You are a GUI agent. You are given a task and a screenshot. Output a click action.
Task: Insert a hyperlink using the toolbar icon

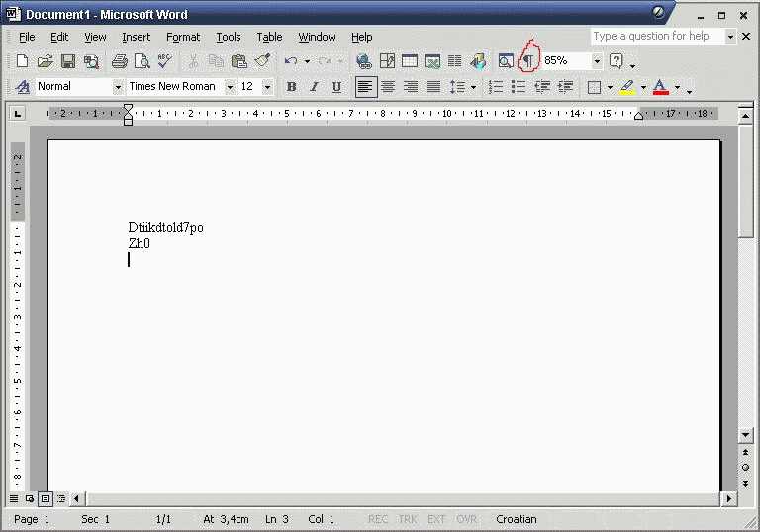363,61
